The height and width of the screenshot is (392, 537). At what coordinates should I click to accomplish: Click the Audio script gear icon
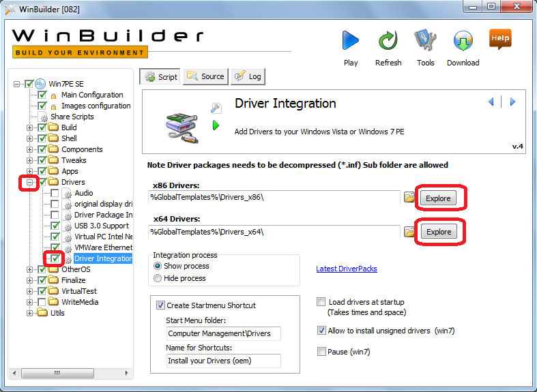point(68,193)
